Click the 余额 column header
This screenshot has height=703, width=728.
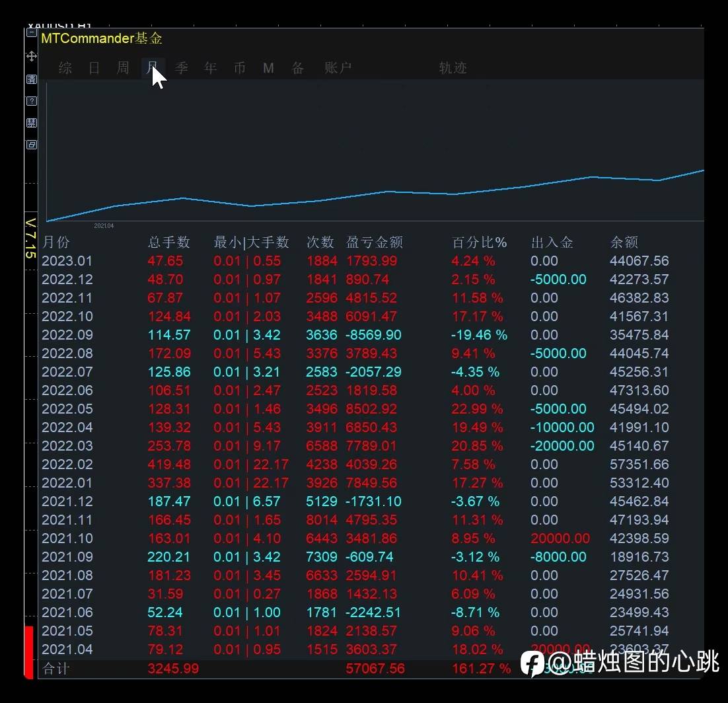(624, 242)
